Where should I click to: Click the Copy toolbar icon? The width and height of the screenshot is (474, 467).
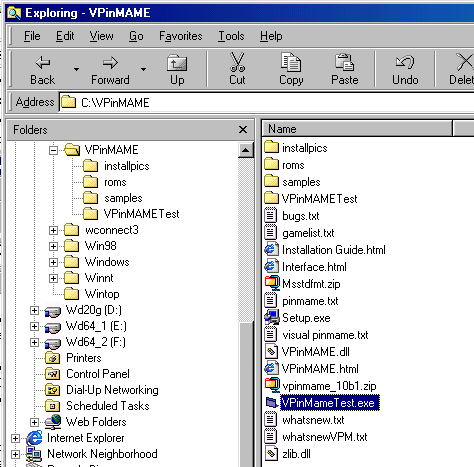[x=291, y=62]
